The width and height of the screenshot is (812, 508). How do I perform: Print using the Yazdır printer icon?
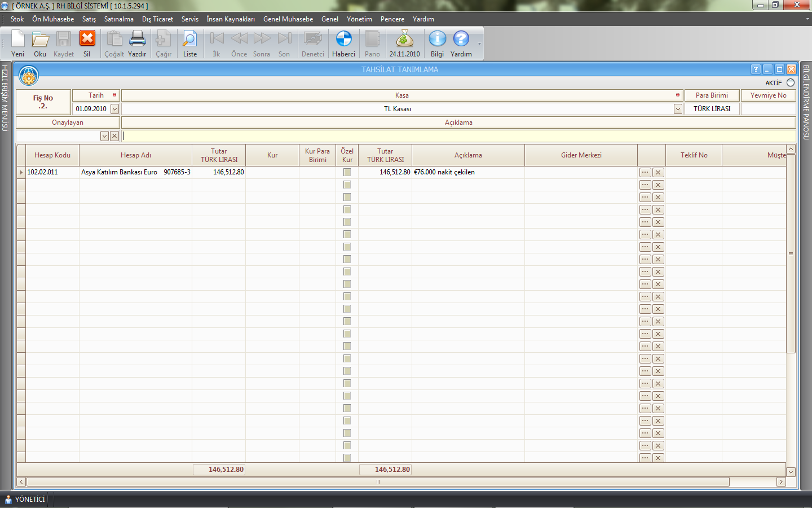(137, 40)
